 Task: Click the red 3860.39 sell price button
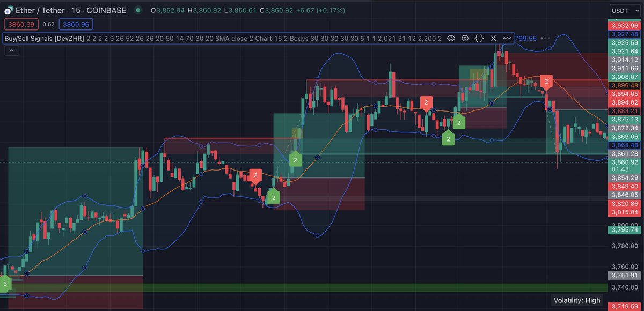21,24
